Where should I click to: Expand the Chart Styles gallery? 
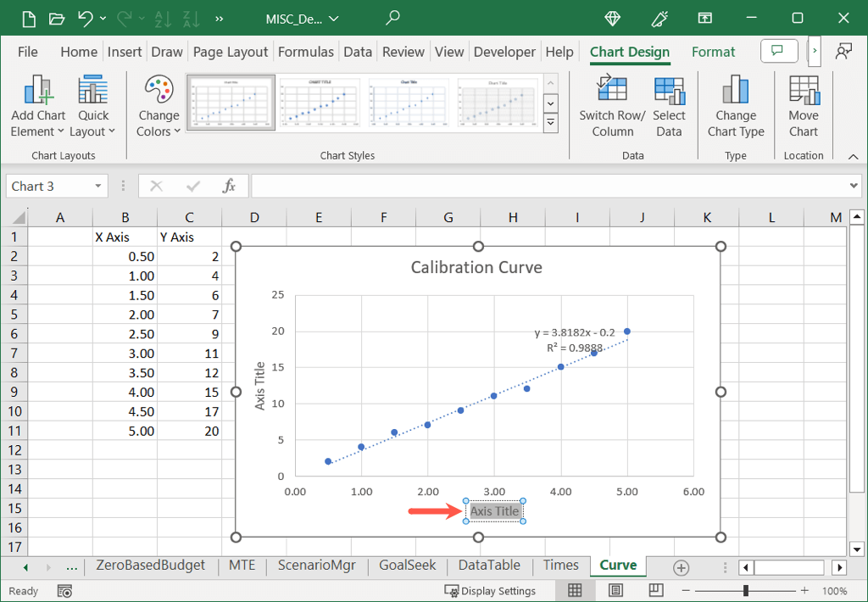click(550, 123)
